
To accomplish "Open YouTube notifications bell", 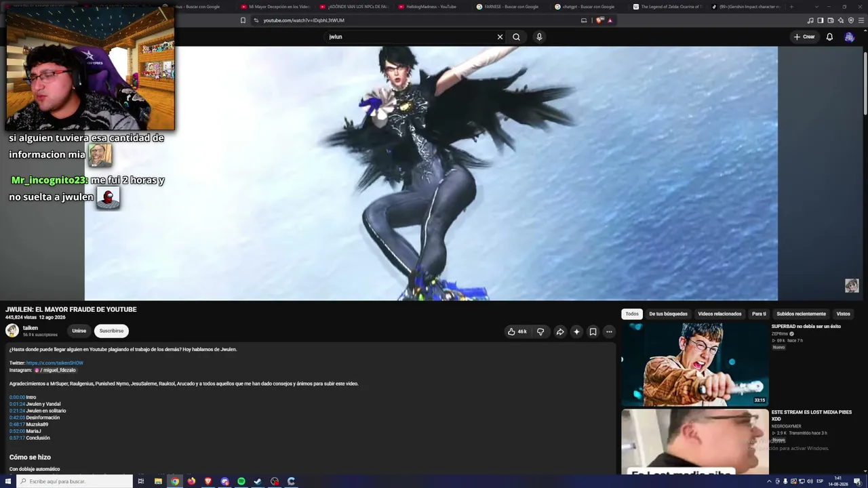I will pos(829,37).
